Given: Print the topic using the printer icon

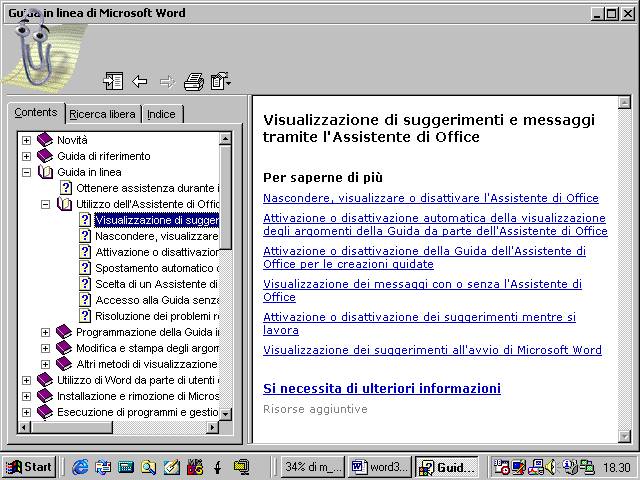Looking at the screenshot, I should 193,81.
